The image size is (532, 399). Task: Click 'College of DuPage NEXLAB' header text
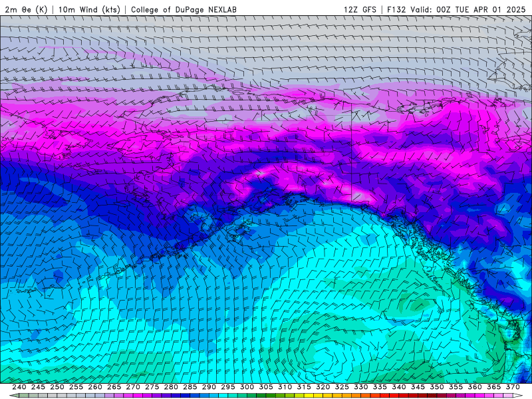(x=184, y=9)
